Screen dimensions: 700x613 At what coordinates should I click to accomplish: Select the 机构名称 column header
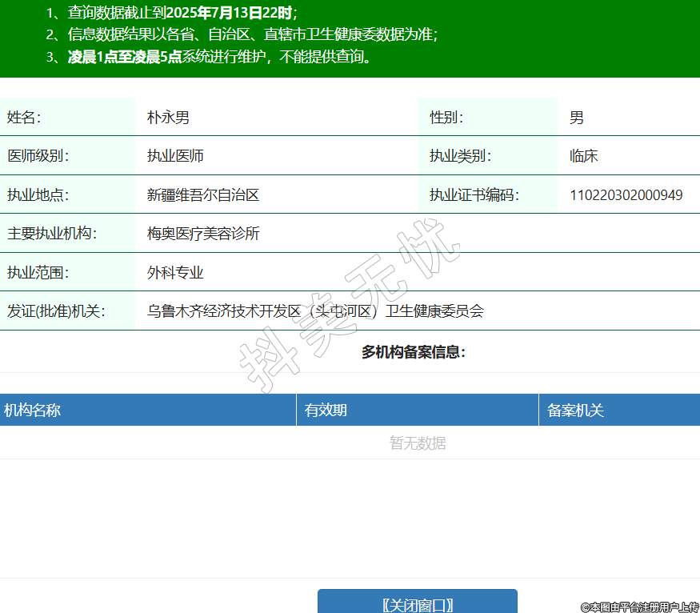point(32,411)
